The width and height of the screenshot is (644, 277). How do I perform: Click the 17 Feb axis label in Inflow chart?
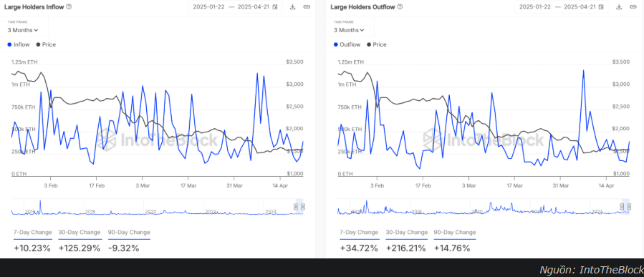click(x=97, y=185)
